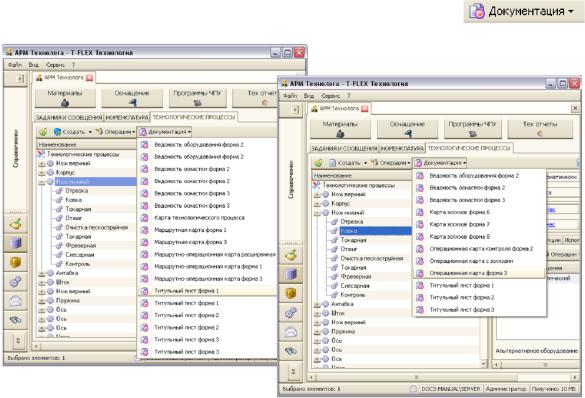Viewport: 585px width, 398px height.
Task: Click the red close icon on the front window's АРМ Технолога tab
Action: [x=365, y=109]
